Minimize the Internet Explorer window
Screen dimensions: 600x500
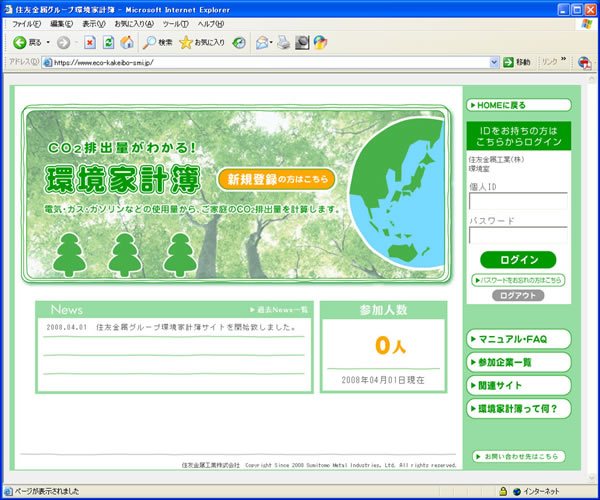(564, 10)
